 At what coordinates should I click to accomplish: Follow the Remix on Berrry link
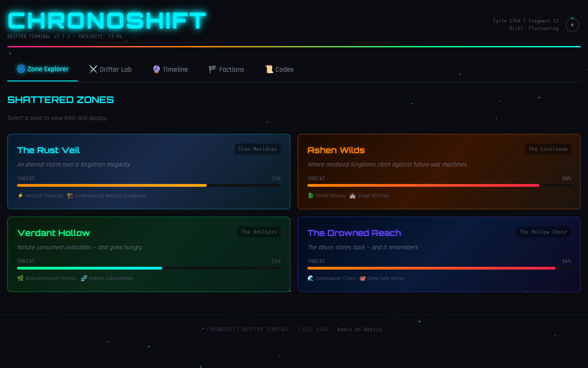tap(359, 329)
